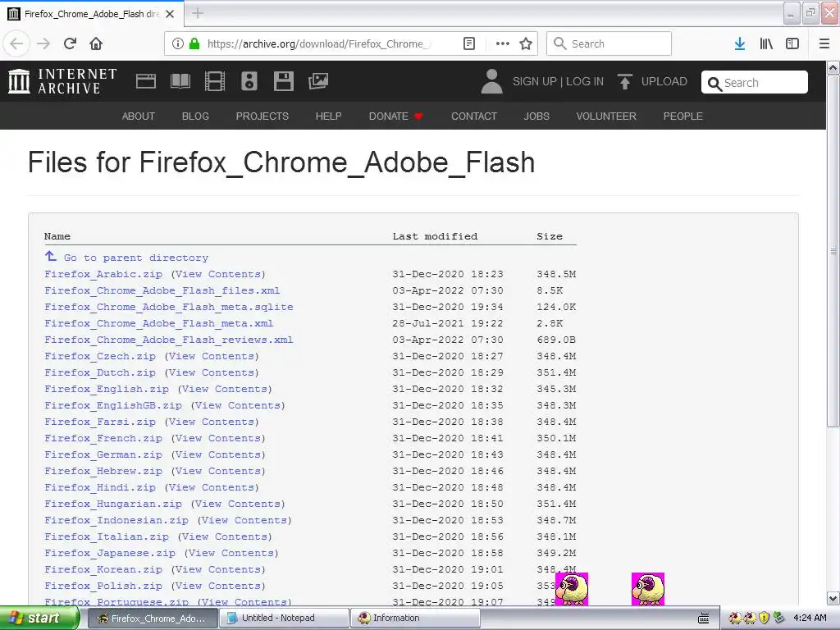
Task: Open the Web media type icon
Action: coord(146,81)
